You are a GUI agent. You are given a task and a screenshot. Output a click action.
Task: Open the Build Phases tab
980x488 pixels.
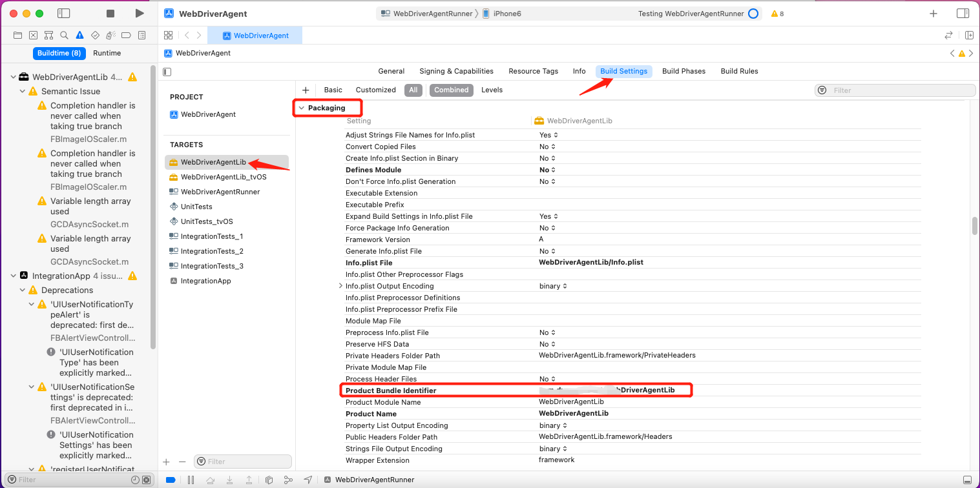click(683, 71)
